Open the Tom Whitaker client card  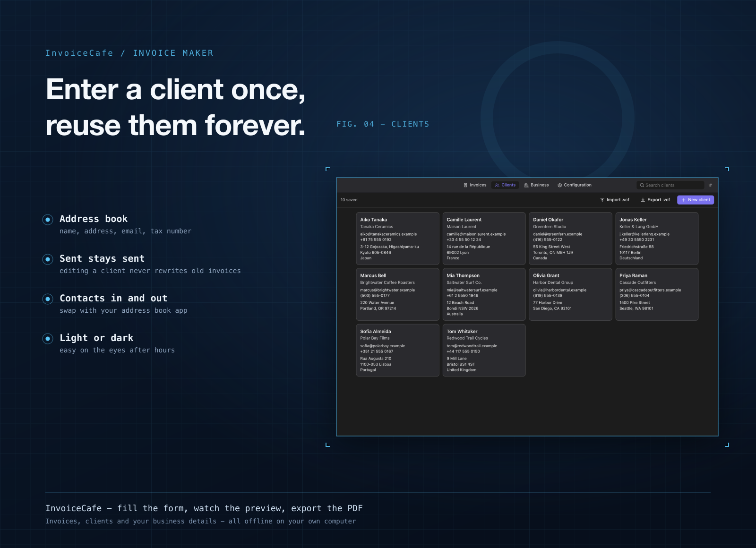(484, 350)
